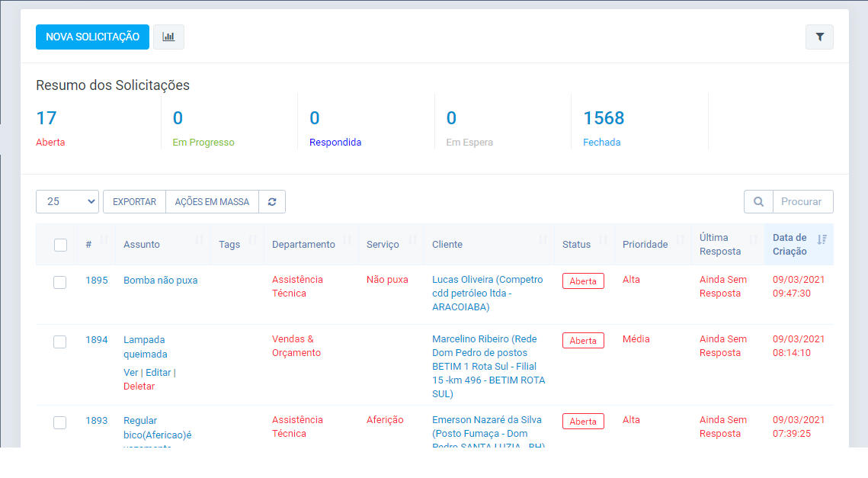Click the search magnifier icon

click(758, 201)
